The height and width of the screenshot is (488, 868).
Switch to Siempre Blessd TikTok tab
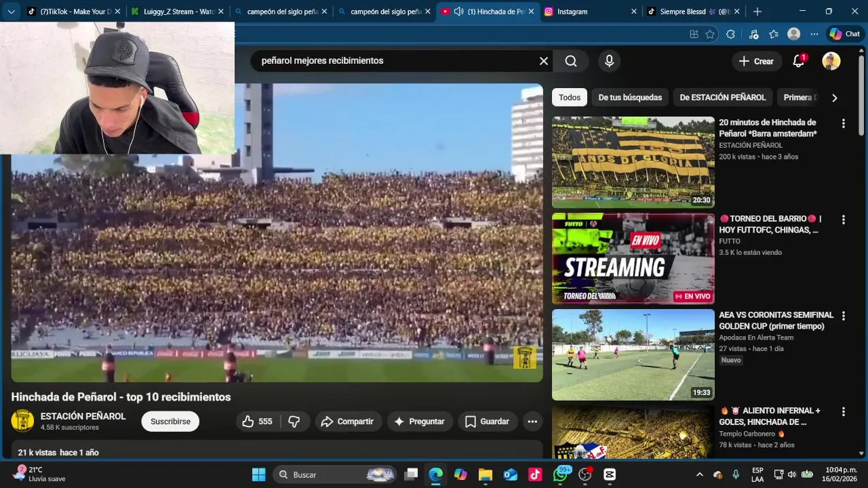(694, 12)
